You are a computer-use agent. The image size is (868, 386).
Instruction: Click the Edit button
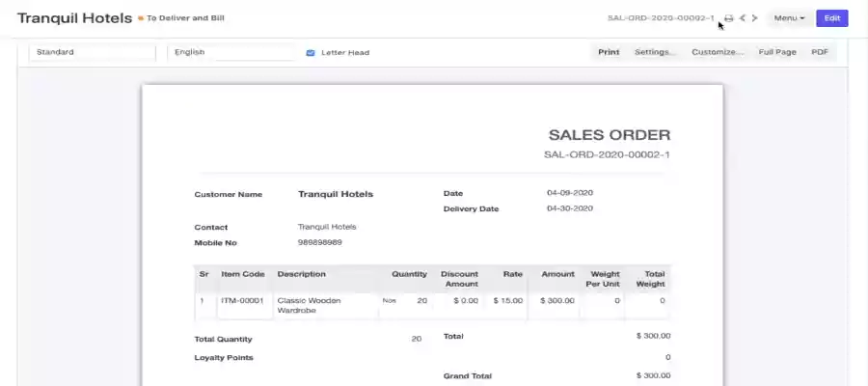tap(831, 18)
